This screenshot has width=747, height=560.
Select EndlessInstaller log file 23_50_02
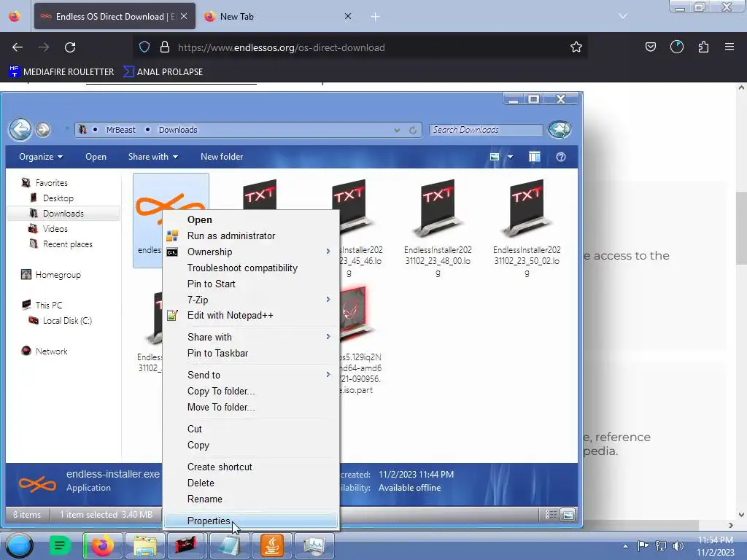pos(527,227)
